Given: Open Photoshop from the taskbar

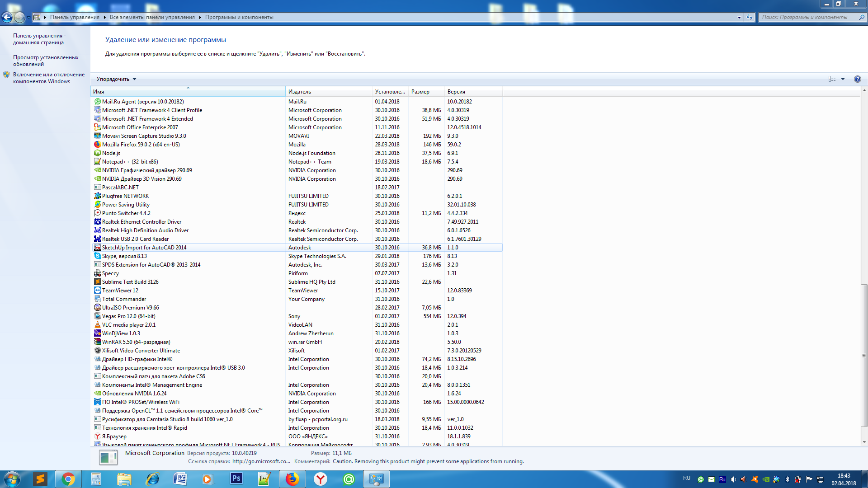Looking at the screenshot, I should (236, 479).
